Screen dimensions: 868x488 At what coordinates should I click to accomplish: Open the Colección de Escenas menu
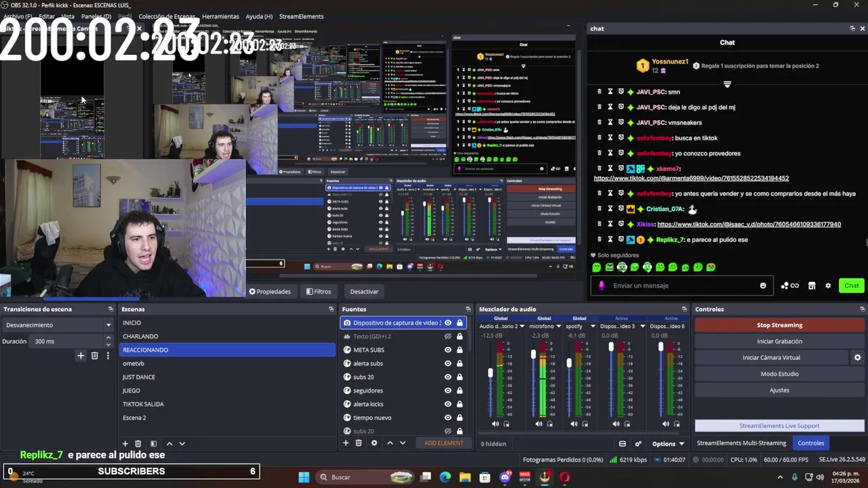(167, 16)
